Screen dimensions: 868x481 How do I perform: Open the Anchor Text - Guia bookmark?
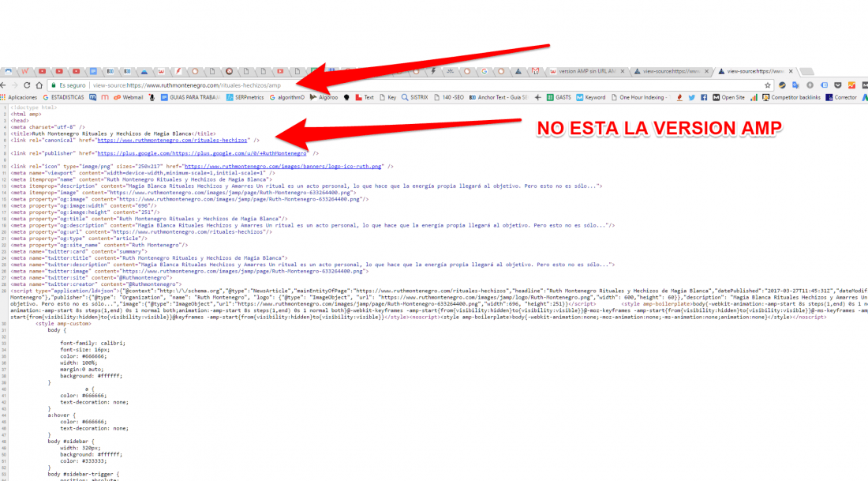[498, 97]
